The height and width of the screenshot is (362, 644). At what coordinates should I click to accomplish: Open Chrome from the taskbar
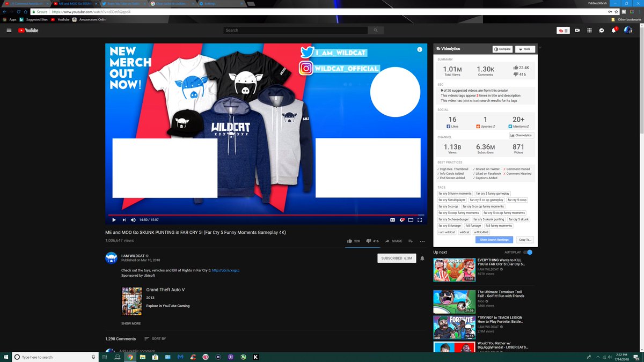(x=130, y=357)
